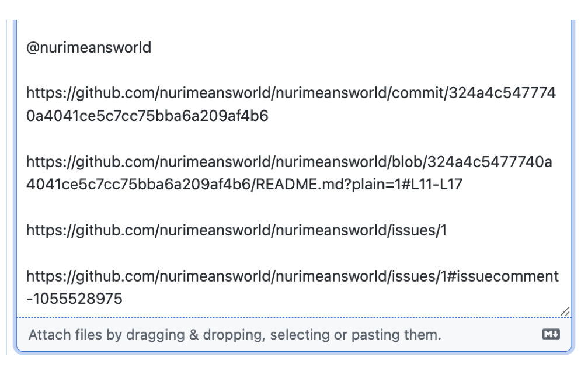Click the commit URL's first line
The image size is (588, 381).
click(x=291, y=93)
